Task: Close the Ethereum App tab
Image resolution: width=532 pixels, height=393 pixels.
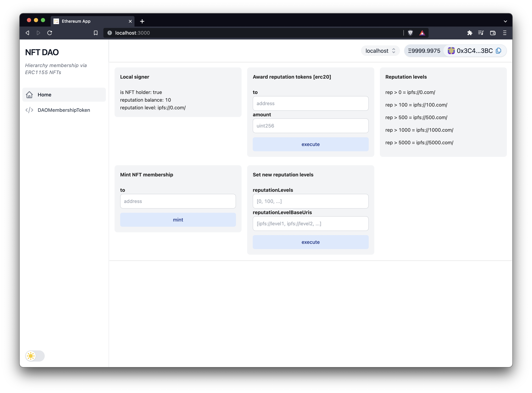Action: coord(130,21)
